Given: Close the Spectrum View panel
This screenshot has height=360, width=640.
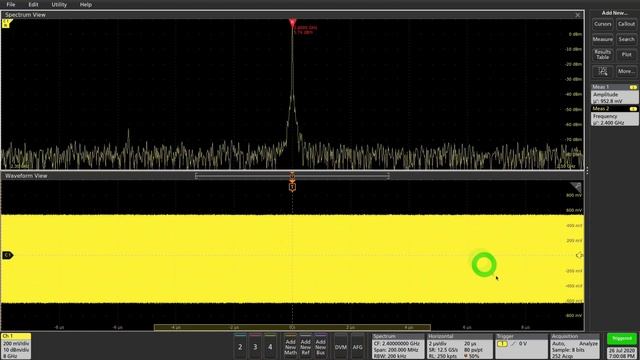Looking at the screenshot, I should (578, 15).
